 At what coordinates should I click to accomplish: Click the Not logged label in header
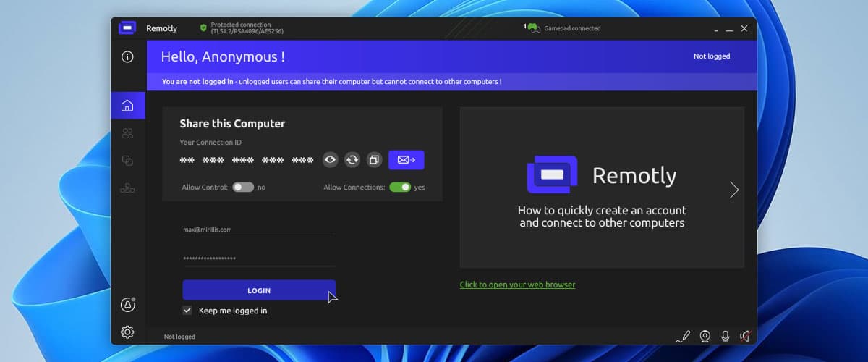point(712,56)
